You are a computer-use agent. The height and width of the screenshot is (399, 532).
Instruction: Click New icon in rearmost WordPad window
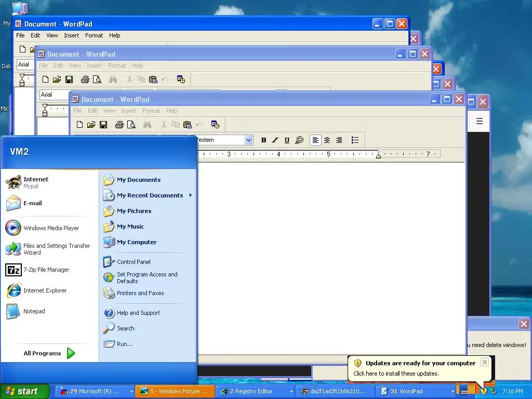pos(22,49)
